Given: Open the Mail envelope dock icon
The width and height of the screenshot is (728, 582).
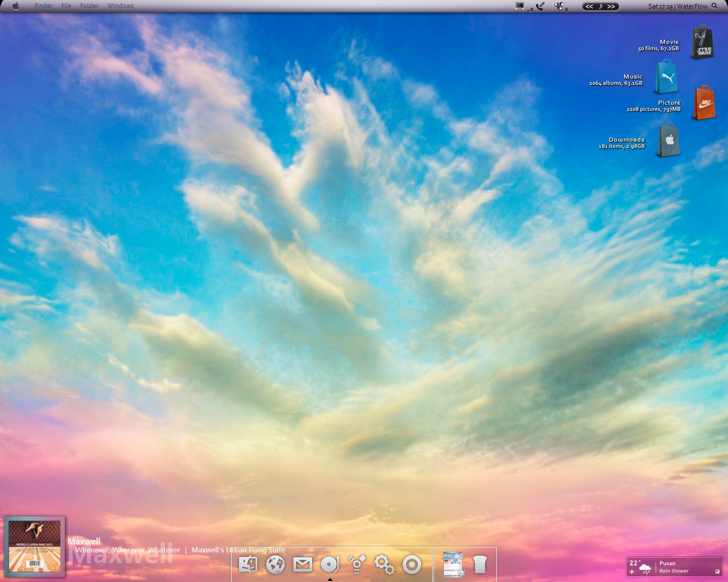Looking at the screenshot, I should 303,564.
